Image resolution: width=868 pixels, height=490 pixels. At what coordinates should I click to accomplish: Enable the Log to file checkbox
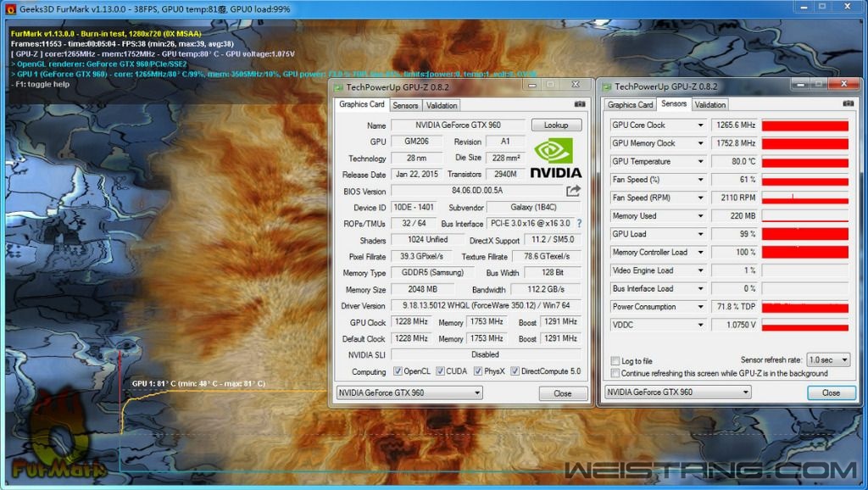(x=615, y=361)
